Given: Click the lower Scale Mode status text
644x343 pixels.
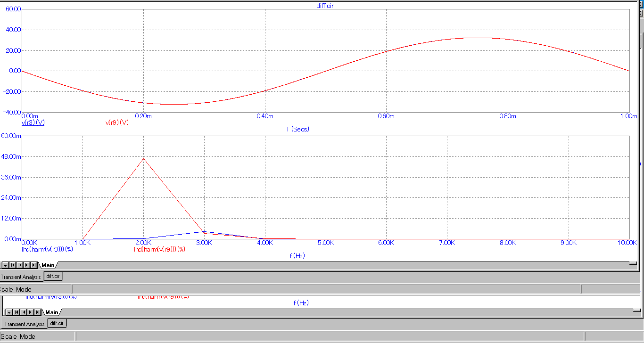Looking at the screenshot, I should 17,336.
